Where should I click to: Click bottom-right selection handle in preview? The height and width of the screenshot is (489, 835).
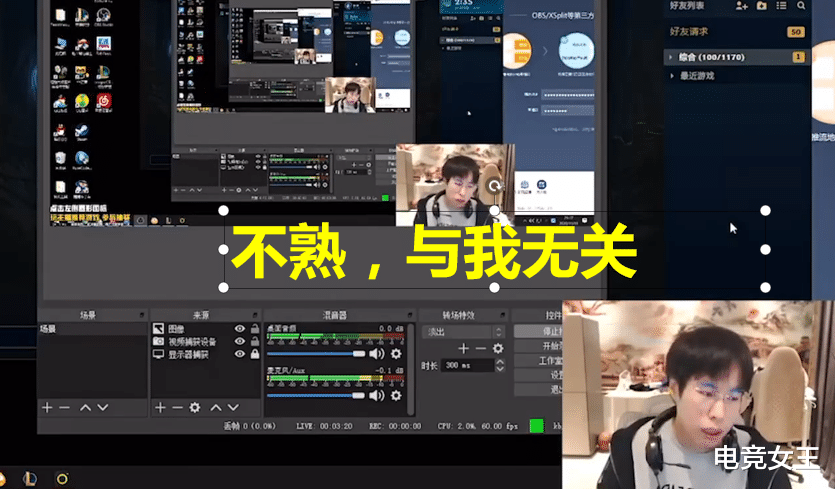(x=765, y=287)
